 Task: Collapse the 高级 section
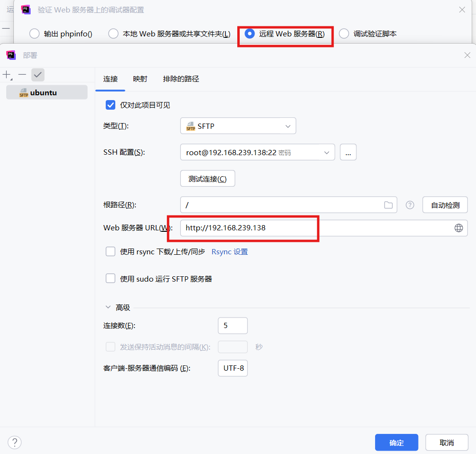click(108, 307)
